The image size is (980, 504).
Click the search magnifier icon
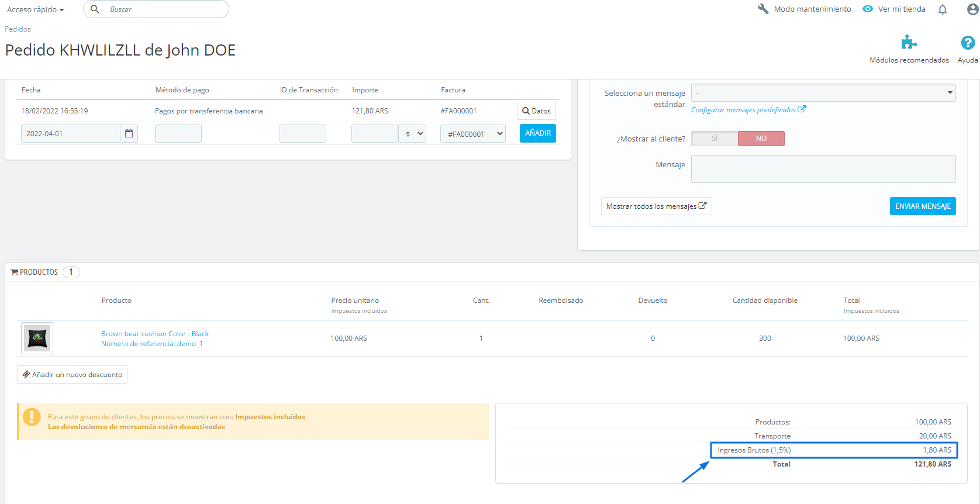click(x=95, y=9)
